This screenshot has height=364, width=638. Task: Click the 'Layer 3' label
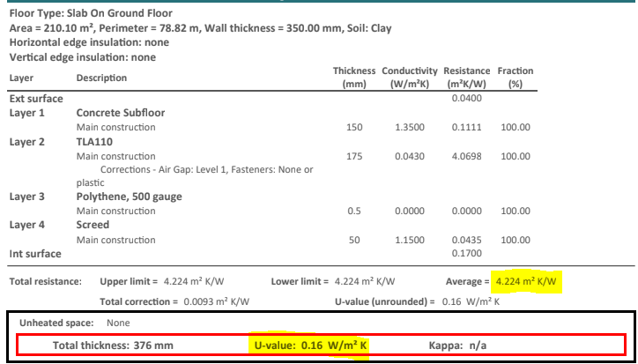[26, 197]
